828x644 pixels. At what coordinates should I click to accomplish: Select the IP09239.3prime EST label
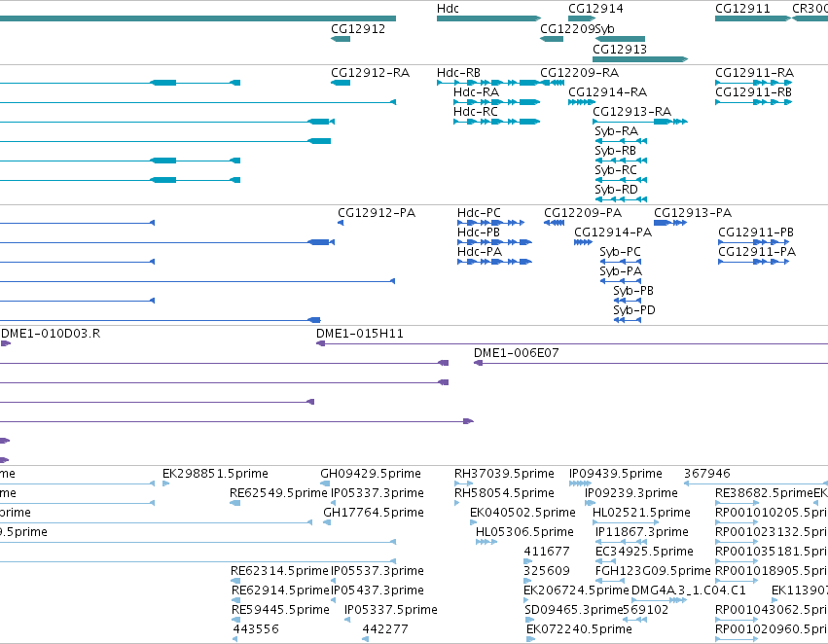coord(631,493)
